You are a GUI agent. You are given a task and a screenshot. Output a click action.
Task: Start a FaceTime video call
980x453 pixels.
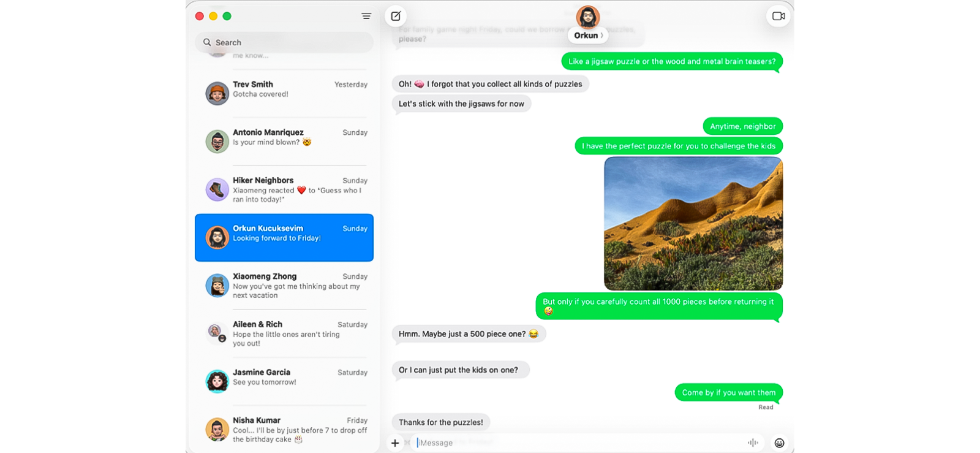[778, 17]
